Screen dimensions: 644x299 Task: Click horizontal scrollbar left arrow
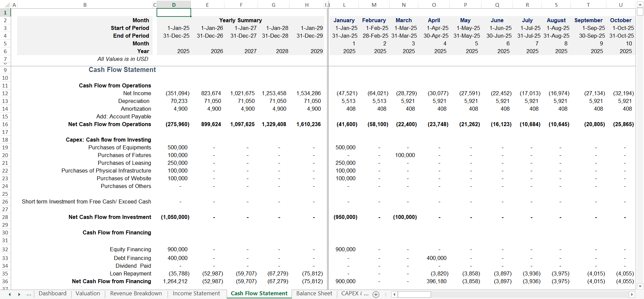[x=395, y=294]
